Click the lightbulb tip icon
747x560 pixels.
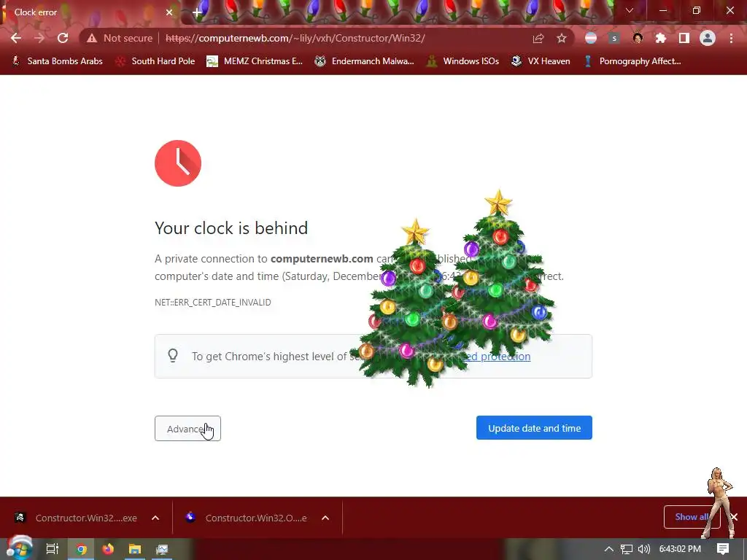(173, 355)
